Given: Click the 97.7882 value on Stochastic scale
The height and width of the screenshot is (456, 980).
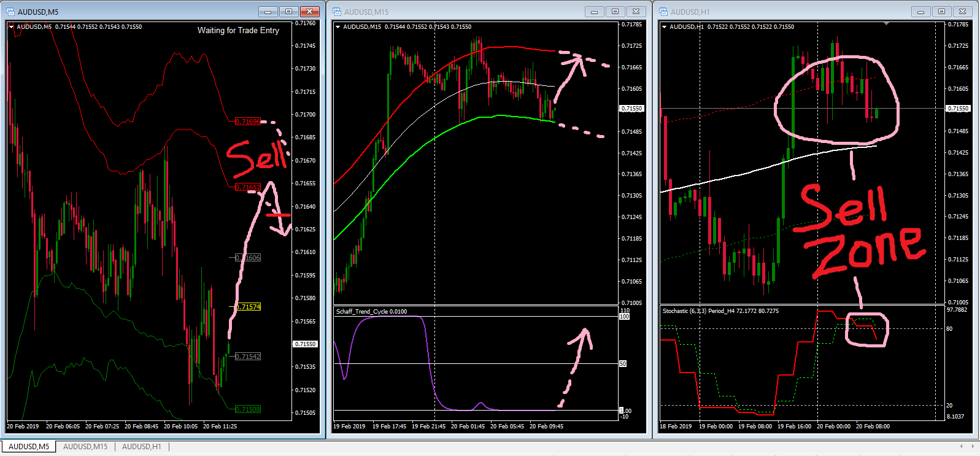Looking at the screenshot, I should coord(957,310).
